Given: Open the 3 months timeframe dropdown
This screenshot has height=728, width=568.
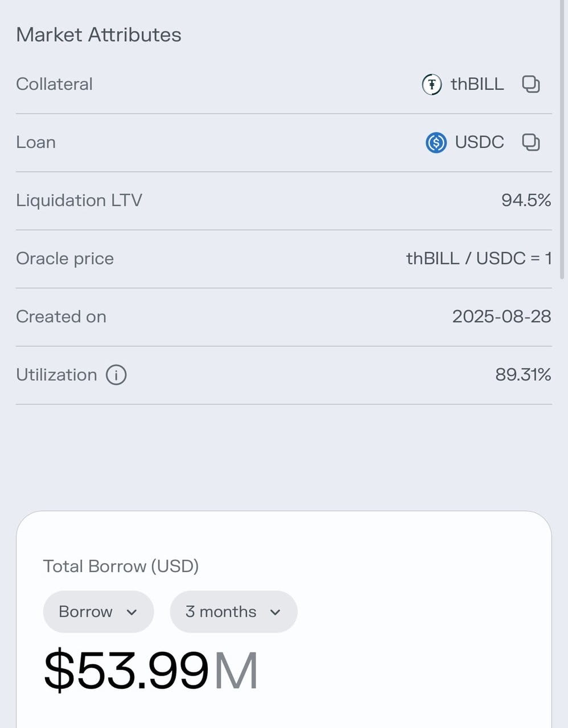Looking at the screenshot, I should click(233, 612).
